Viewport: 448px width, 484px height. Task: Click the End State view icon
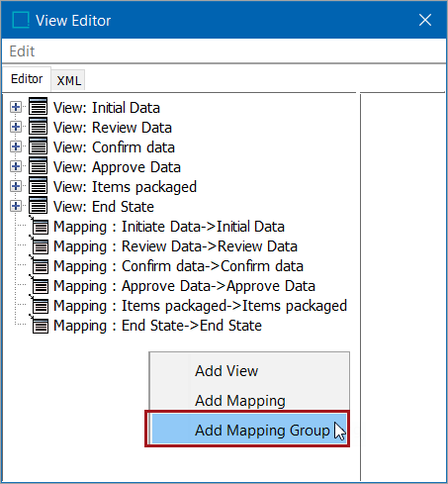pos(38,205)
